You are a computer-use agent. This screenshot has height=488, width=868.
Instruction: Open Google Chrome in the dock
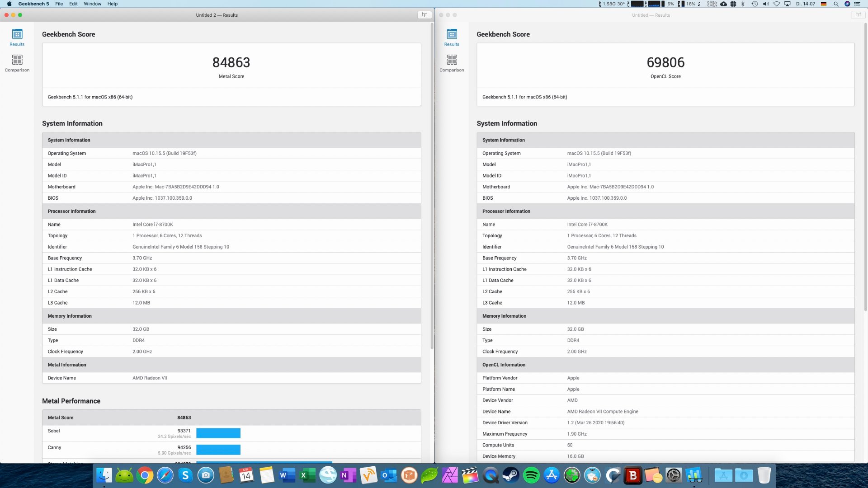145,475
